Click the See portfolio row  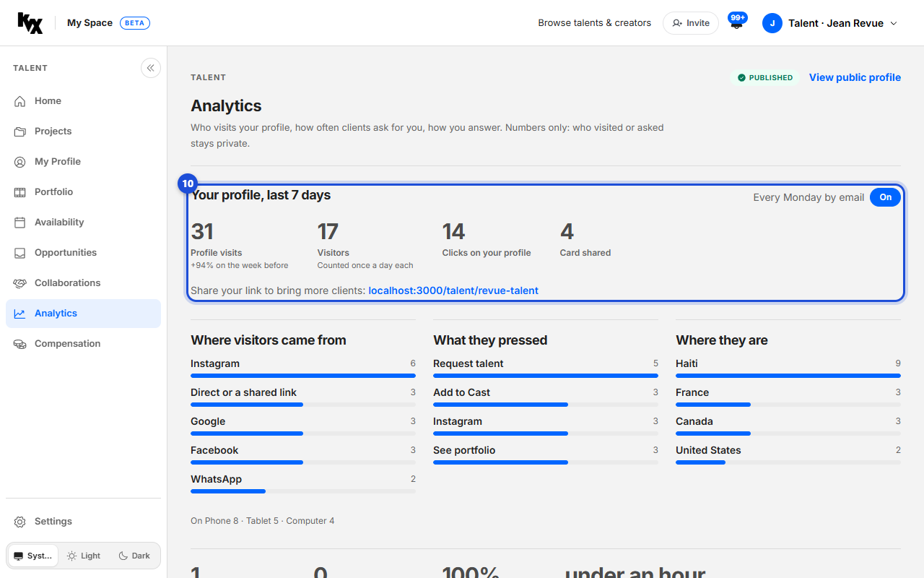546,454
